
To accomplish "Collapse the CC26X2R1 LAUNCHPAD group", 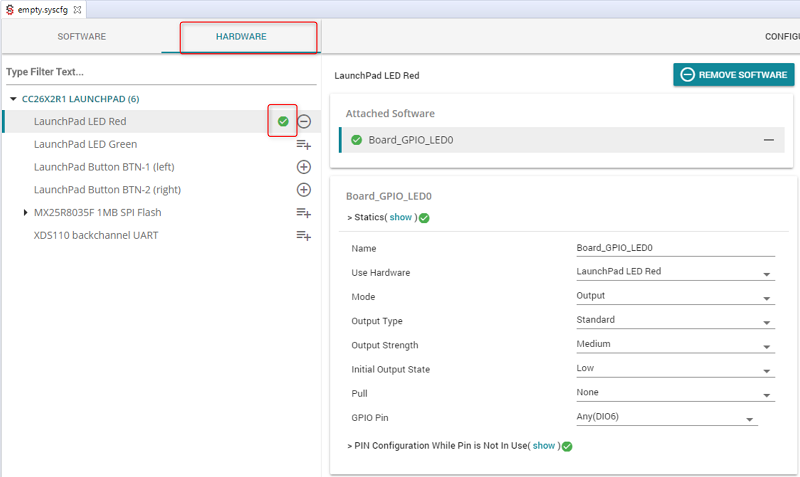I will pyautogui.click(x=13, y=99).
